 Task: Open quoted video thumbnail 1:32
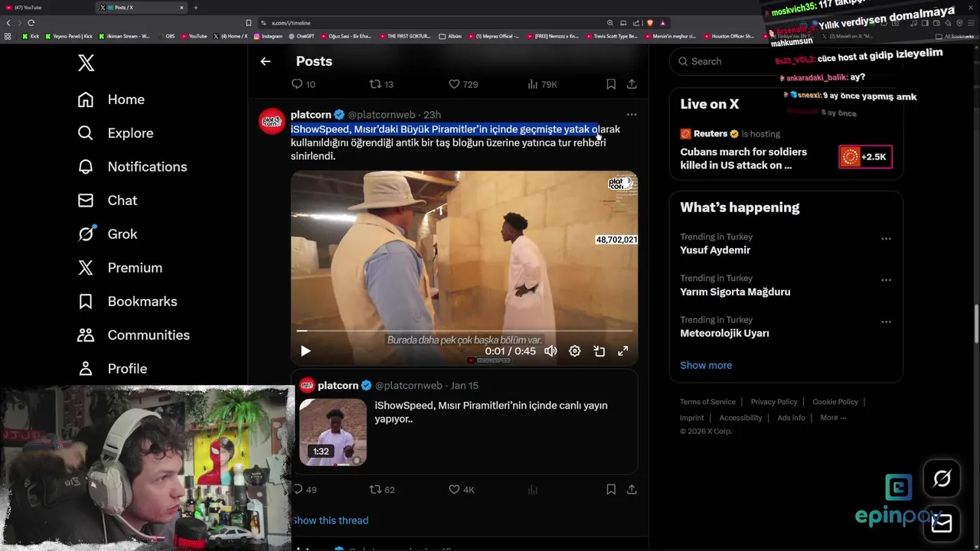point(333,432)
